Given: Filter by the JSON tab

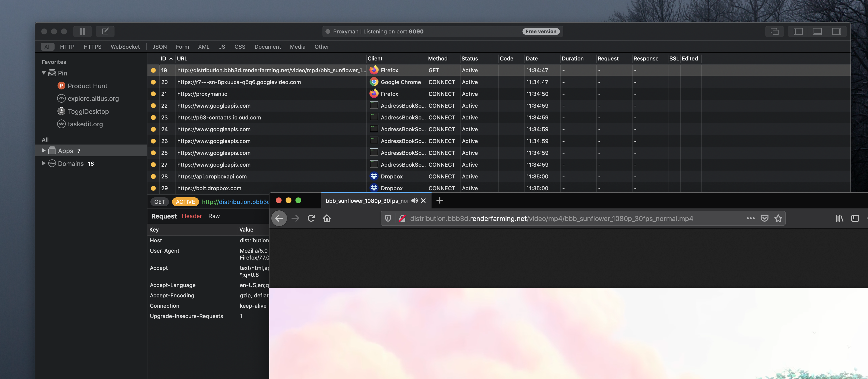Looking at the screenshot, I should (x=159, y=47).
